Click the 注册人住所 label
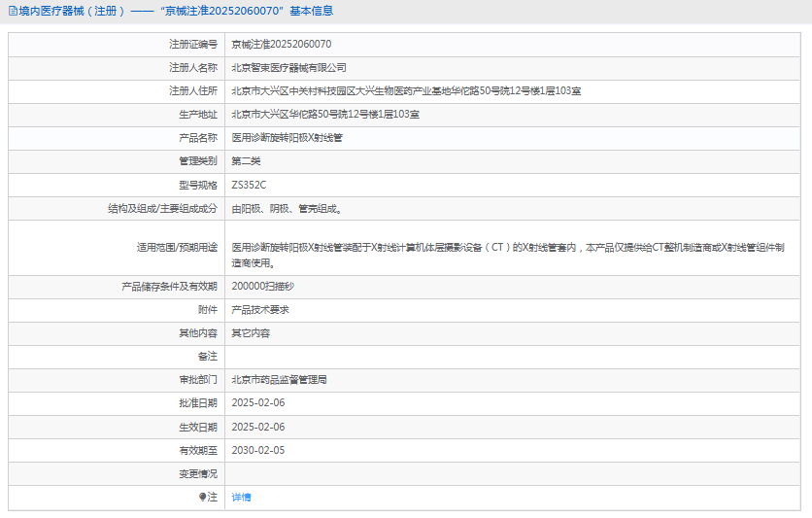 point(193,91)
